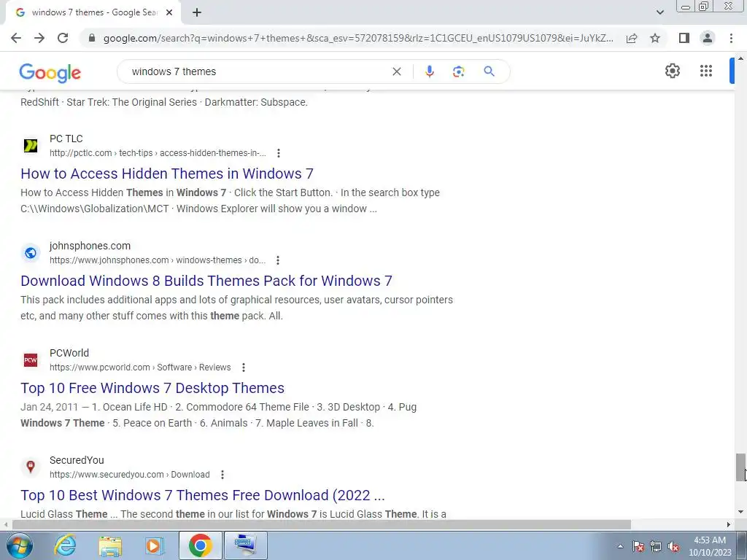
Task: Open the Chrome three-dot menu
Action: pos(731,38)
